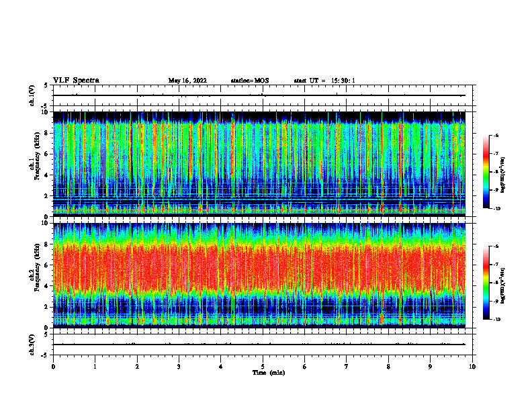Click the time-axis tick label "3"

point(179,367)
